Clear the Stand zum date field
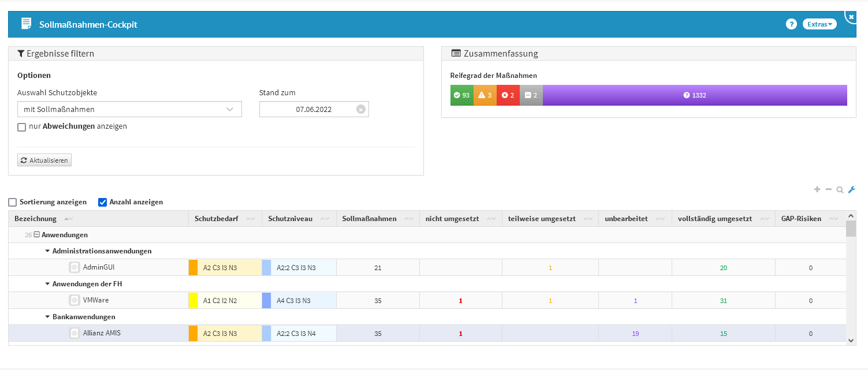The width and height of the screenshot is (868, 370). [360, 110]
